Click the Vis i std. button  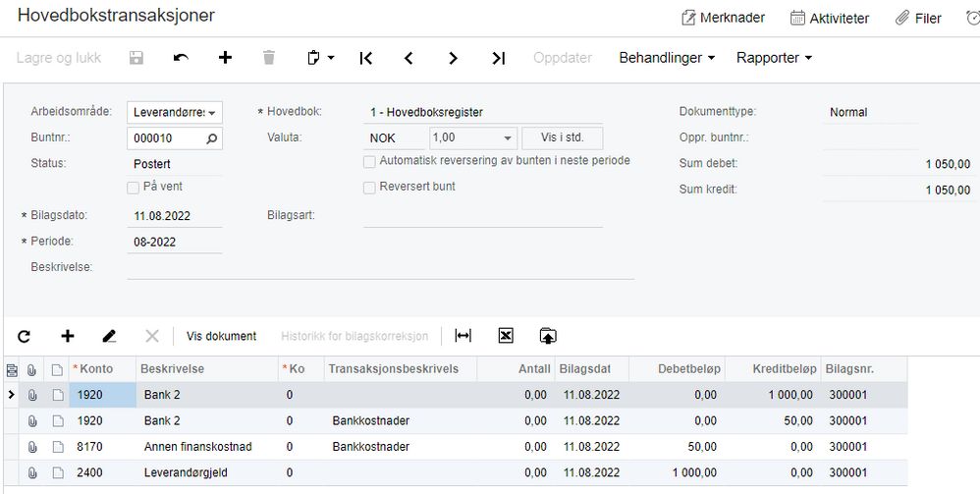[x=562, y=138]
